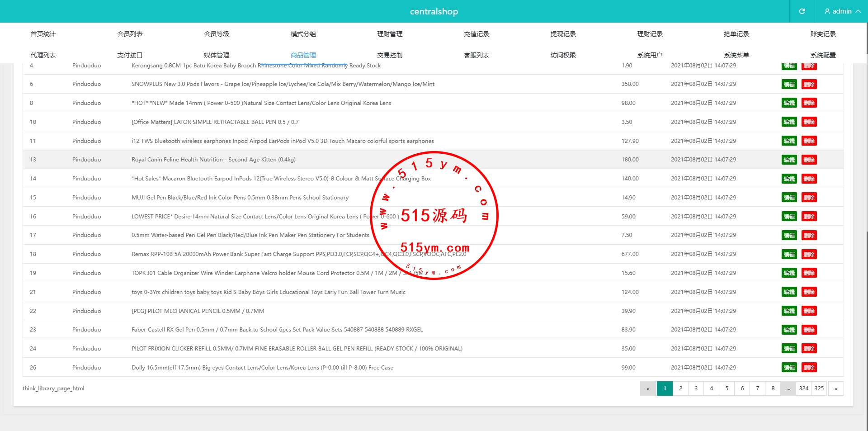Edit the SNOWPLUS Pods product row 6
The height and width of the screenshot is (431, 868).
[x=789, y=84]
